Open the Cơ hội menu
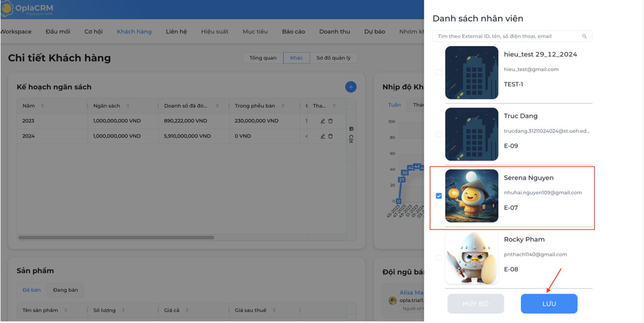The image size is (644, 323). [x=93, y=32]
